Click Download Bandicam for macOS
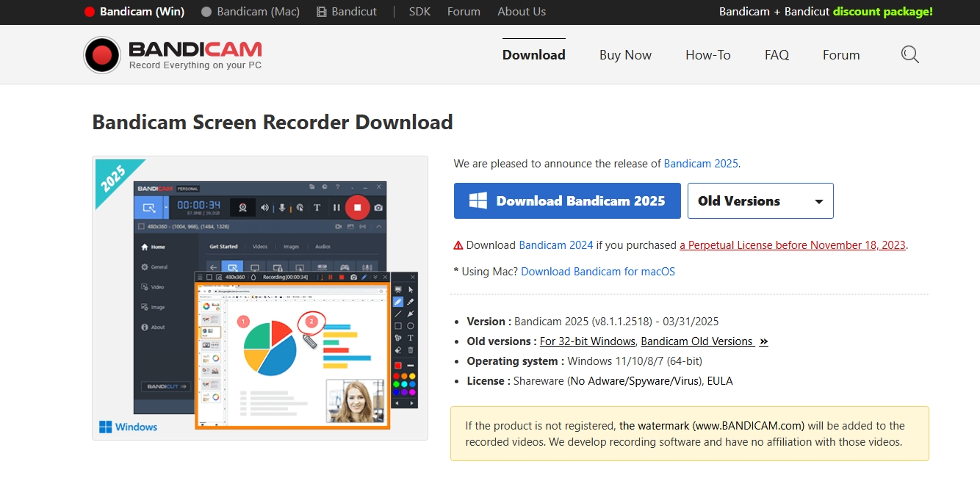 pos(598,272)
